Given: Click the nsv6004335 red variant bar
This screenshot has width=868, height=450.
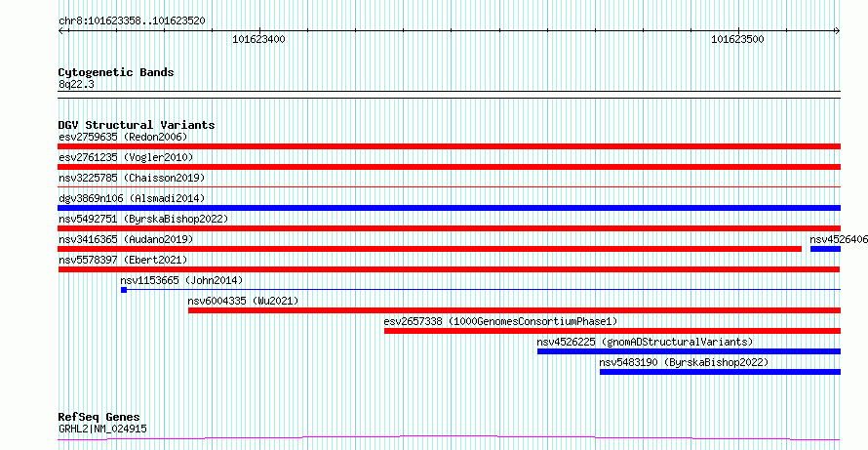Looking at the screenshot, I should tap(514, 310).
